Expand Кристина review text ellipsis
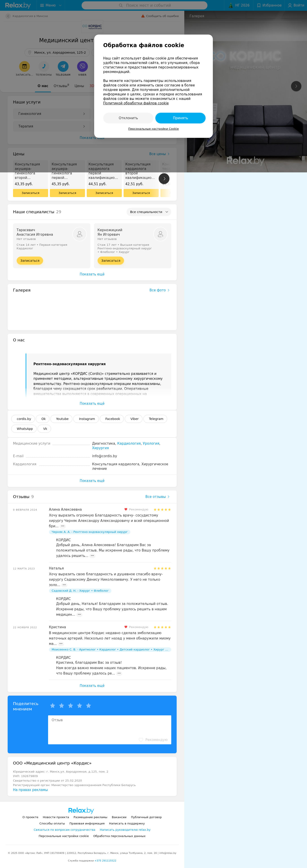Image resolution: width=307 pixels, height=868 pixels. click(61, 644)
